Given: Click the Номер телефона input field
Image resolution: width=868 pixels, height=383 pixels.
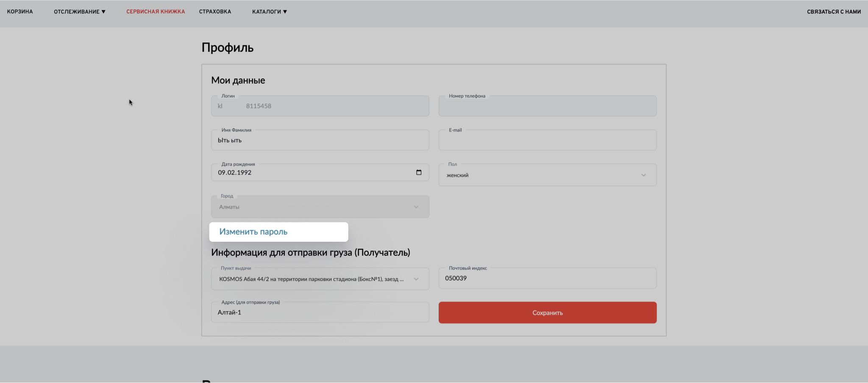Looking at the screenshot, I should [547, 106].
